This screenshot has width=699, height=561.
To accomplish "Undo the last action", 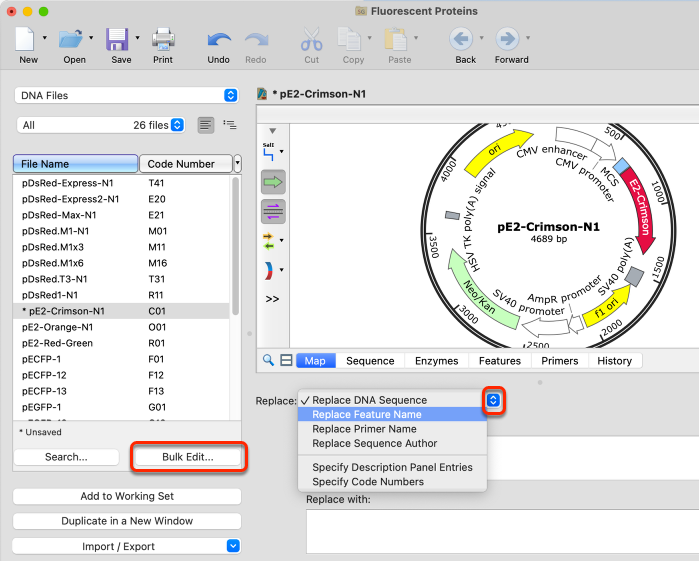I will point(219,40).
